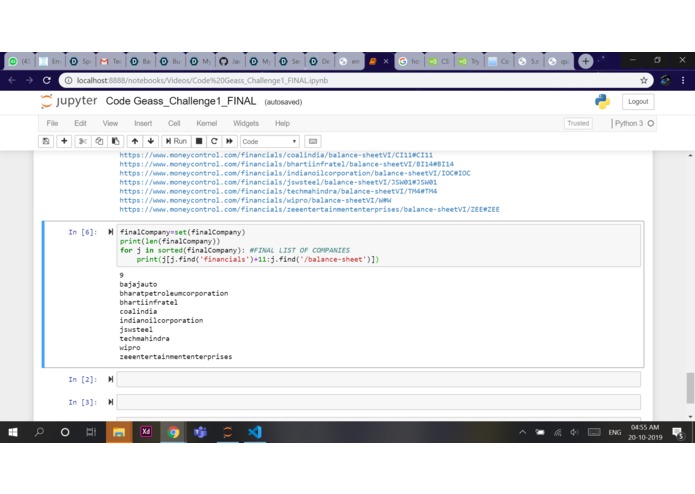This screenshot has width=695, height=494.
Task: Run cell In [2] with its run icon
Action: tap(110, 379)
